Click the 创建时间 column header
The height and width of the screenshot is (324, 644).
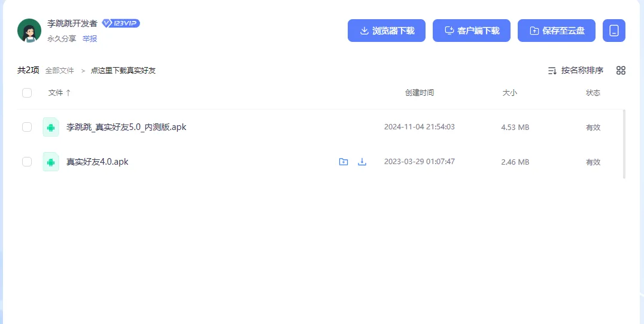[x=420, y=93]
